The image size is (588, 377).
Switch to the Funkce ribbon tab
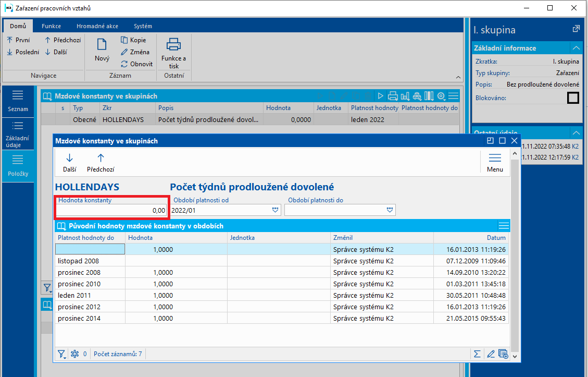pyautogui.click(x=52, y=26)
